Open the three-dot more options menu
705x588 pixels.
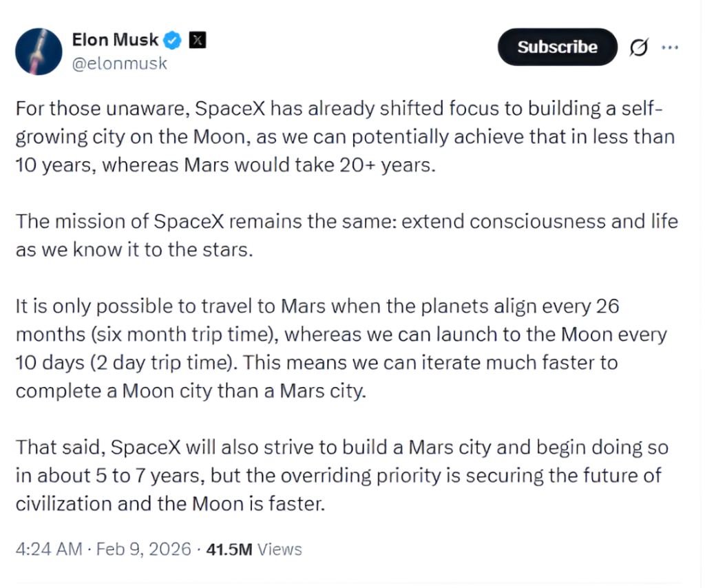tap(669, 48)
